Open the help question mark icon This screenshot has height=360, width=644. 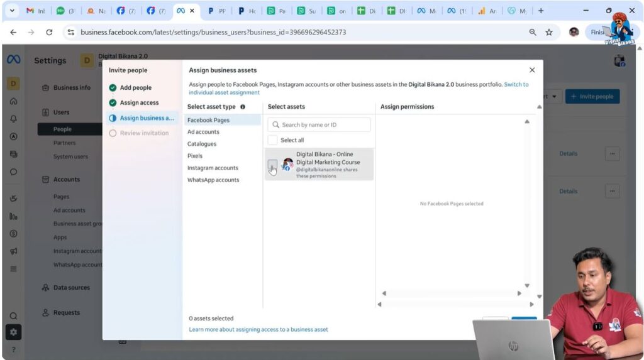tap(14, 350)
